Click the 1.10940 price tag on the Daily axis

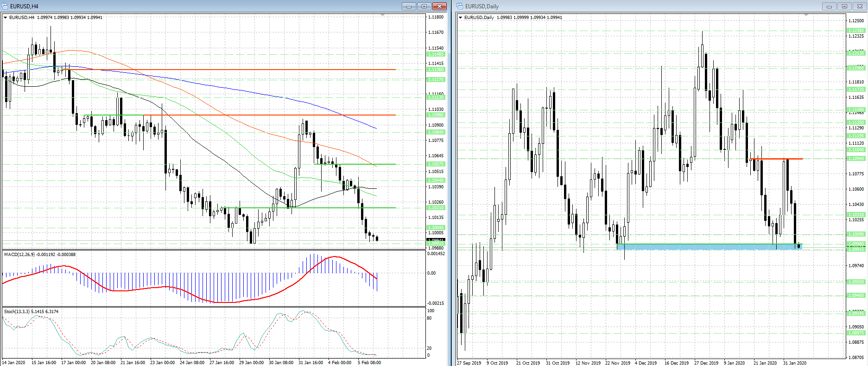pos(856,159)
